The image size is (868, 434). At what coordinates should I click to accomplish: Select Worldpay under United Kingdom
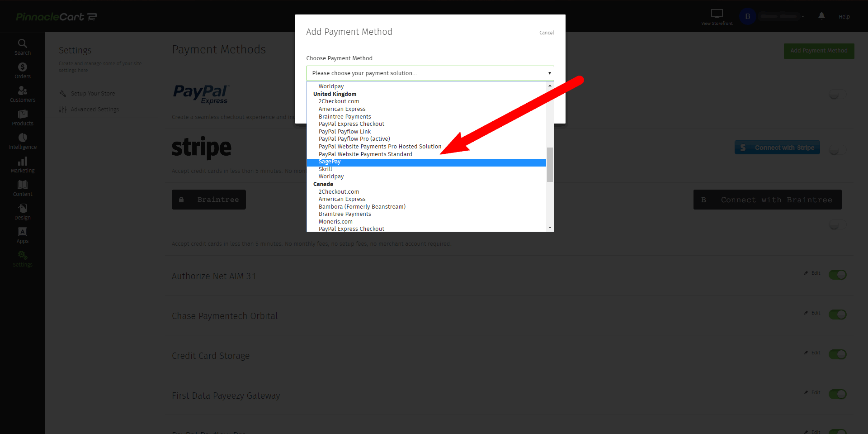click(x=426, y=176)
